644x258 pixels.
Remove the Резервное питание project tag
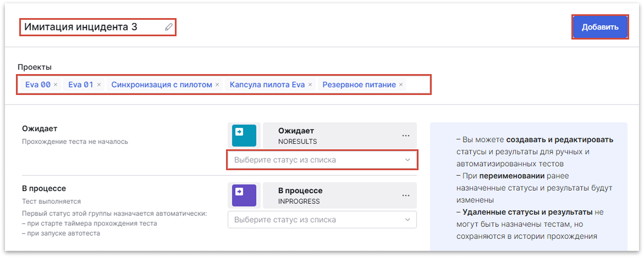pos(400,85)
